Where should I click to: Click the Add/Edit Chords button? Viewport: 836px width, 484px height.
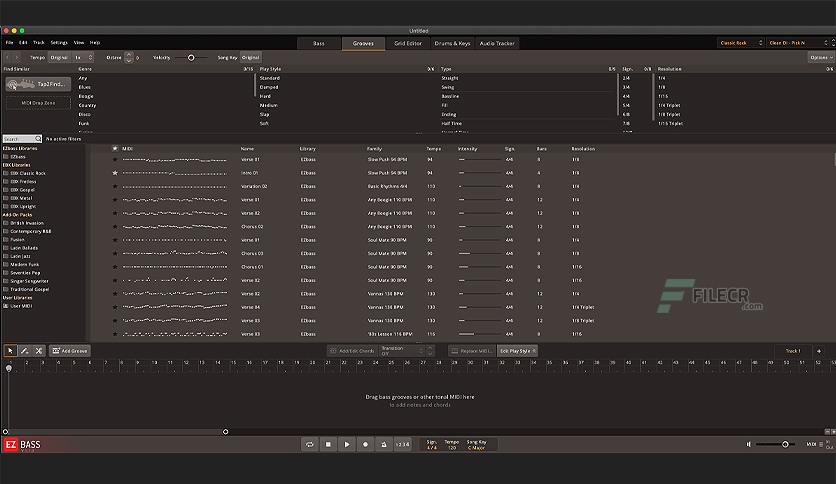click(352, 351)
